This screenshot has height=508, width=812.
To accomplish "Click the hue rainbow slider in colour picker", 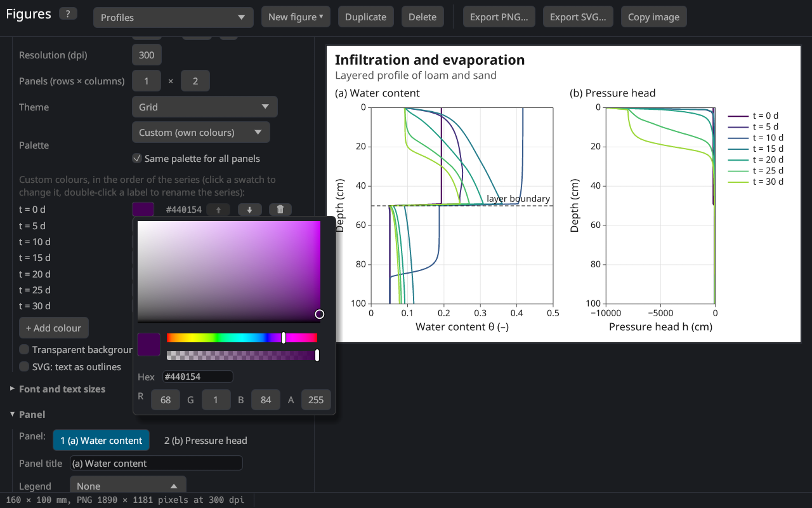I will (x=242, y=338).
